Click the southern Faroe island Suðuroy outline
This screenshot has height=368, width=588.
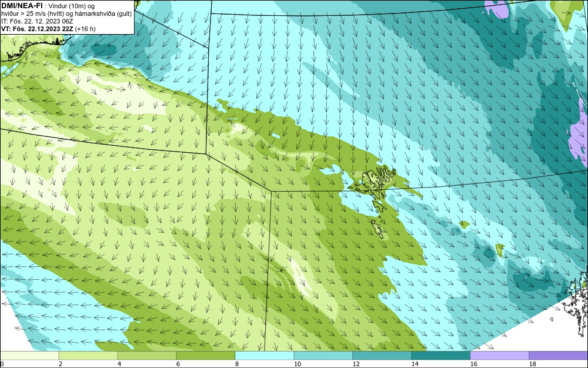click(378, 229)
